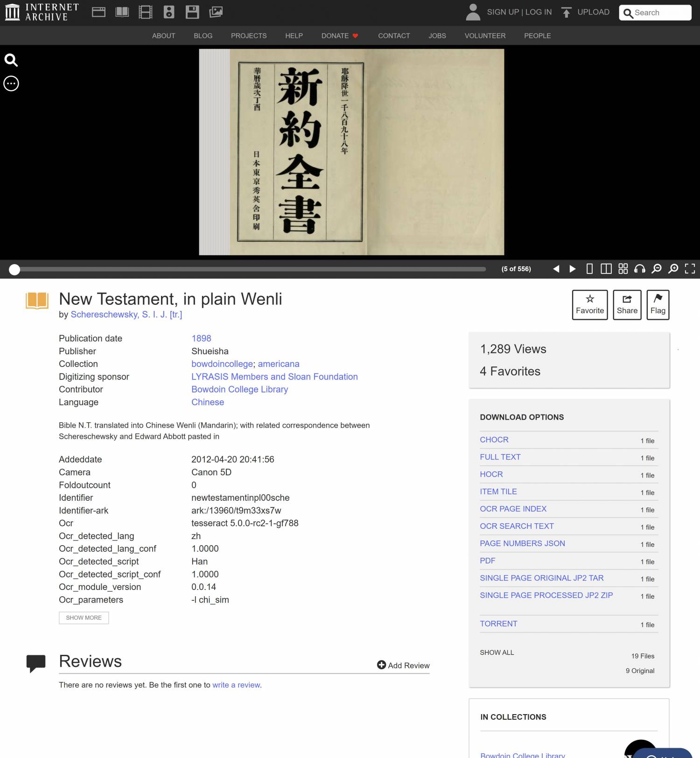Open the Video media icon
This screenshot has width=700, height=758.
[x=146, y=12]
